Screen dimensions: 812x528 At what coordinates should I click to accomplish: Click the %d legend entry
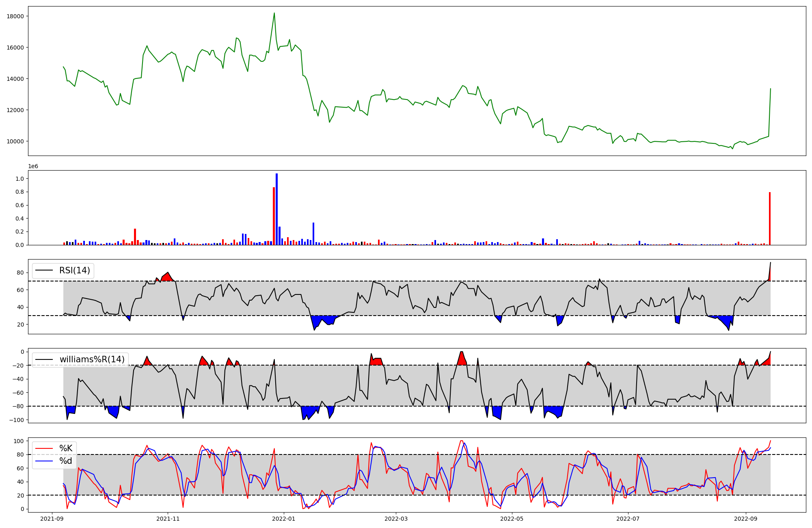click(66, 461)
